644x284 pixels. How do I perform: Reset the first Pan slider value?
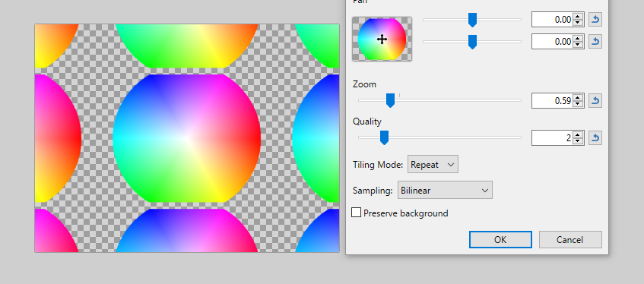(595, 19)
